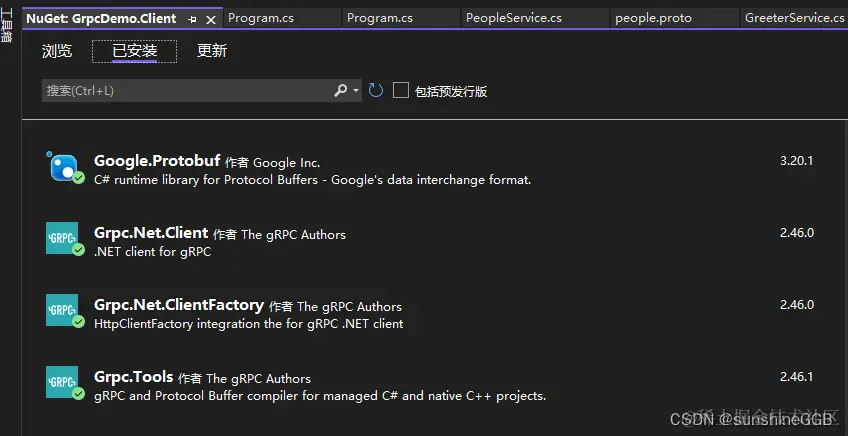Select the Google.Protobuf package name
The height and width of the screenshot is (436, 848).
pos(157,161)
